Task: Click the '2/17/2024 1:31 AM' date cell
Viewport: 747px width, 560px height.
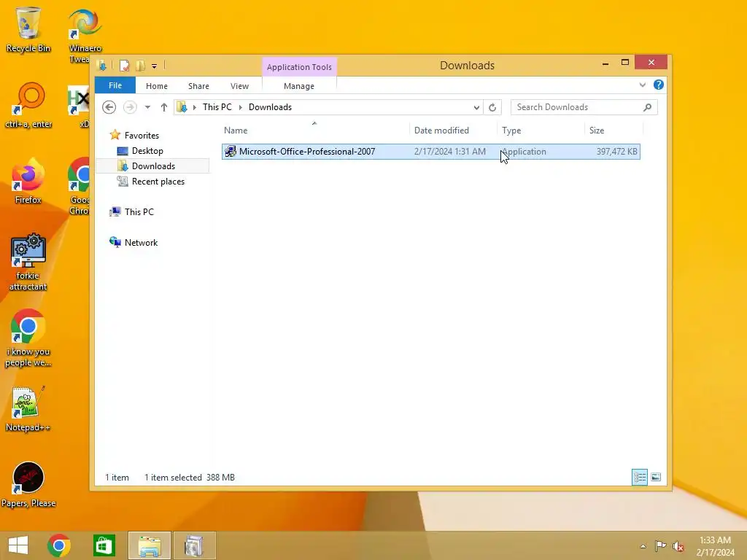Action: tap(449, 152)
